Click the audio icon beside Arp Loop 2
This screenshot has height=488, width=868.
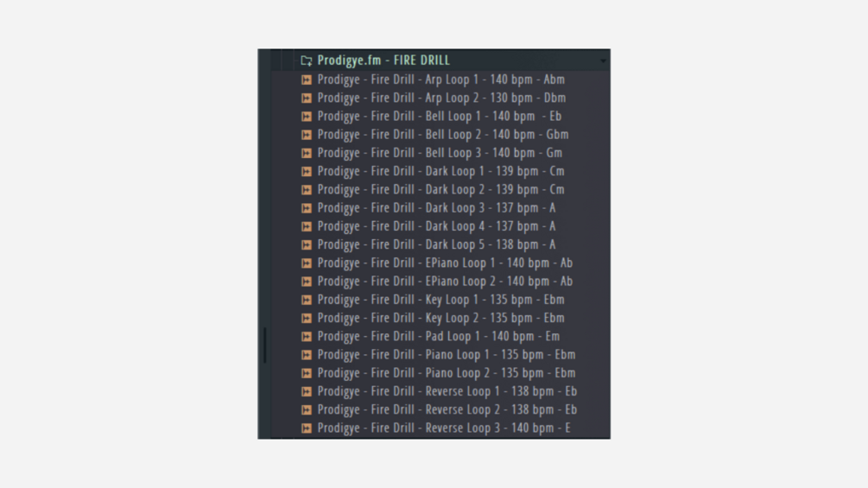pos(306,98)
